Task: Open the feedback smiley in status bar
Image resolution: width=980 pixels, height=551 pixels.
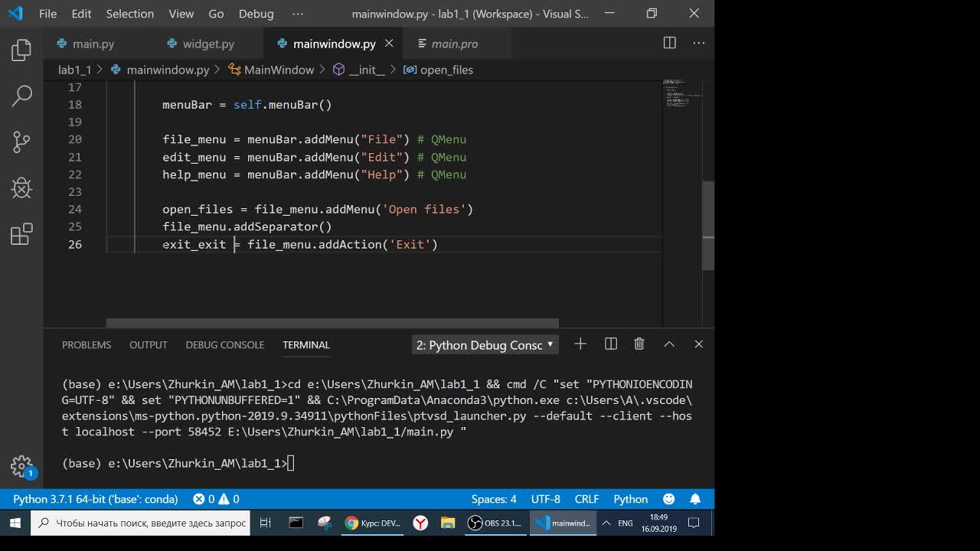Action: tap(669, 499)
